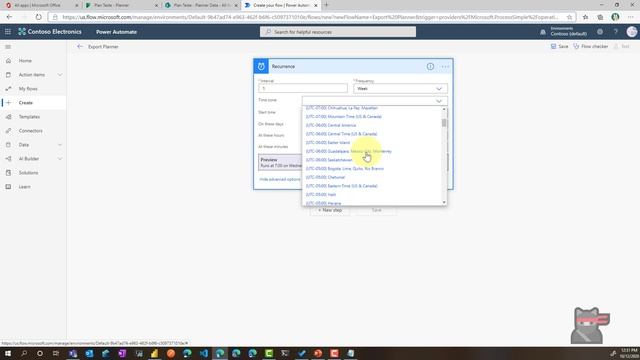Expand the Data chevron
Screen dimensions: 640x360
pyautogui.click(x=60, y=144)
